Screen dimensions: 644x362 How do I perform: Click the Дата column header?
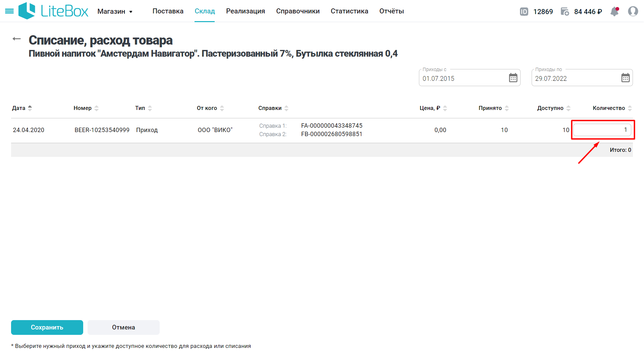click(x=18, y=108)
